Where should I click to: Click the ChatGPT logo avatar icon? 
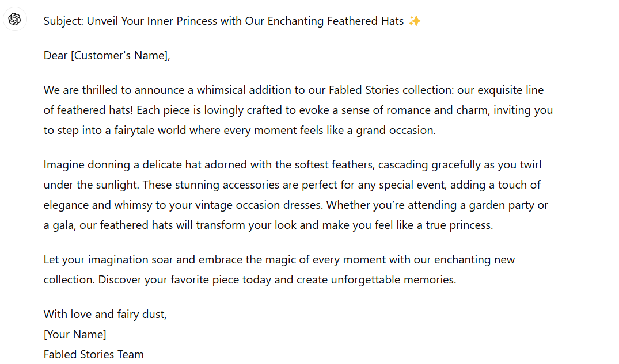[14, 19]
